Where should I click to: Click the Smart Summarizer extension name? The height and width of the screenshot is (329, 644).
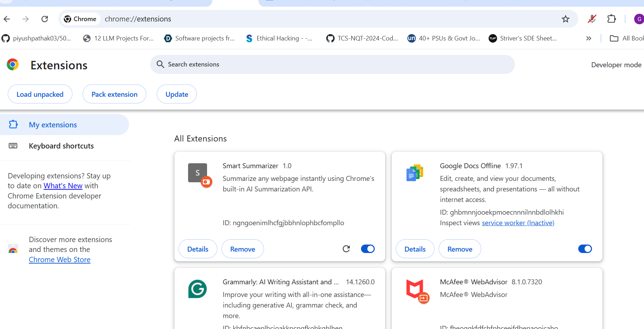click(250, 166)
